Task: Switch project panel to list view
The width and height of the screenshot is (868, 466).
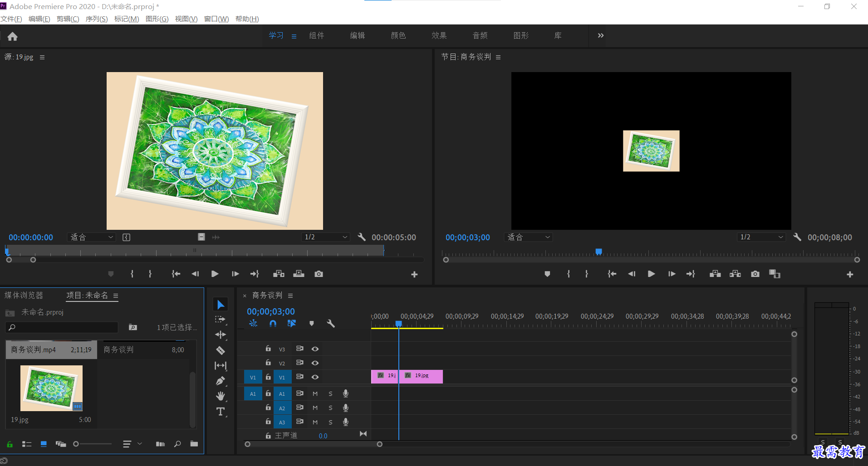Action: 27,444
